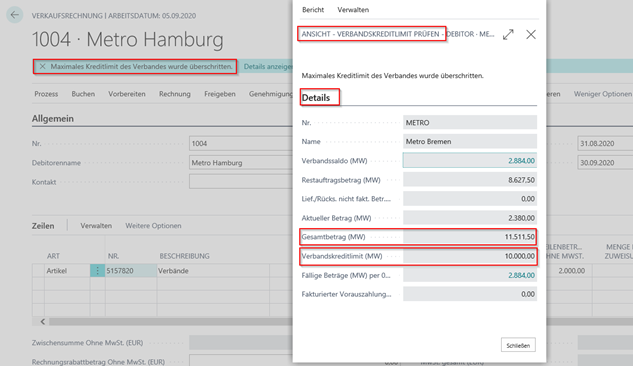Open the Rechnung menu
The width and height of the screenshot is (633, 366).
click(x=175, y=94)
